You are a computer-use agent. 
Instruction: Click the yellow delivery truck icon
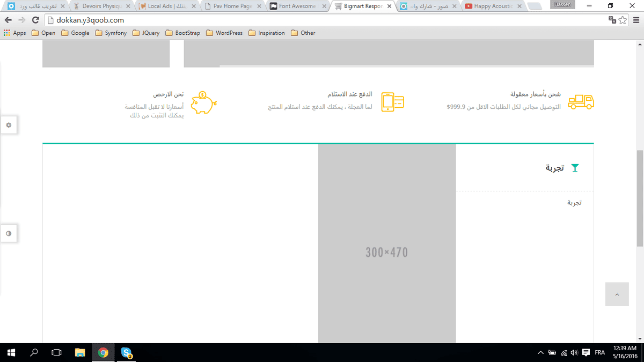click(581, 102)
